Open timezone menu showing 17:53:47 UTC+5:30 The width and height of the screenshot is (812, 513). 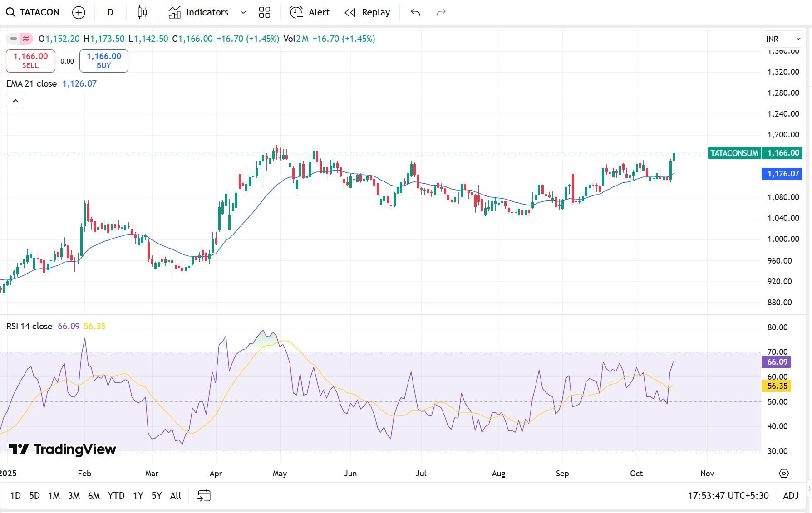coord(728,496)
